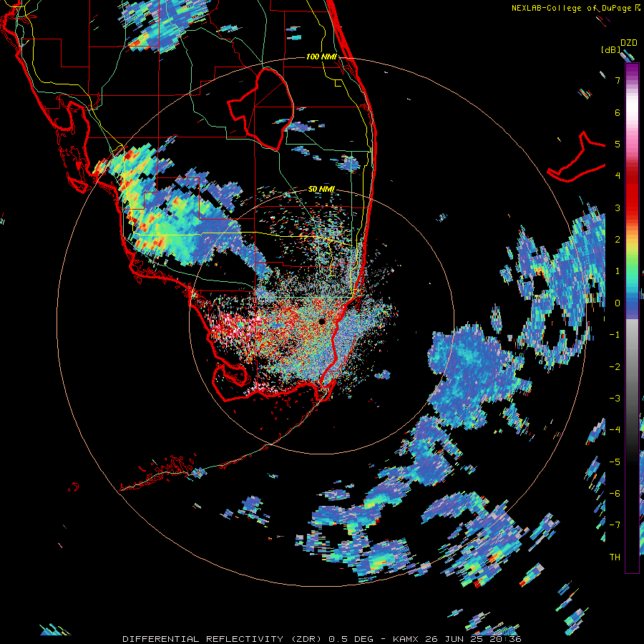Click the -2 tick label on the scale
The image size is (644, 644).
pos(615,367)
